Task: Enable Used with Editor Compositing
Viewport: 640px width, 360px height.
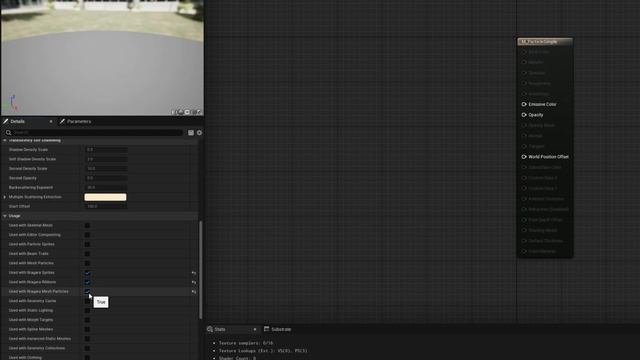Action: tap(87, 235)
